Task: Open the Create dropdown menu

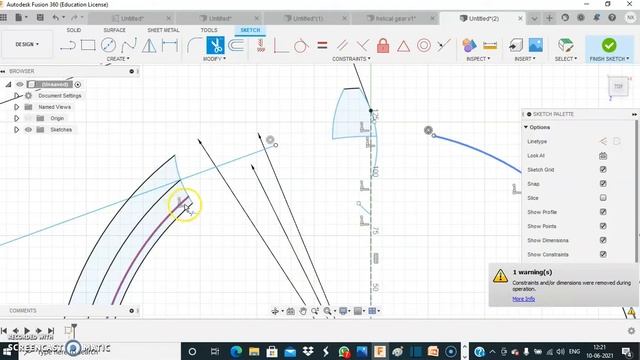Action: tap(118, 59)
